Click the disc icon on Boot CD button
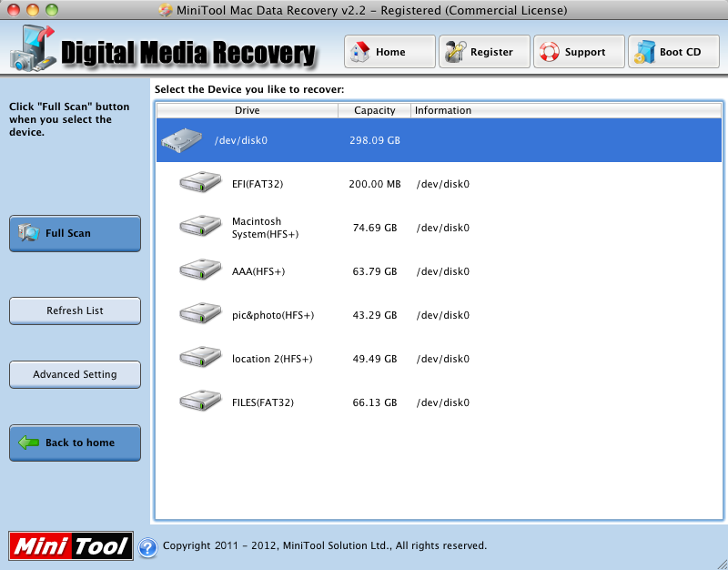728x570 pixels. tap(644, 52)
